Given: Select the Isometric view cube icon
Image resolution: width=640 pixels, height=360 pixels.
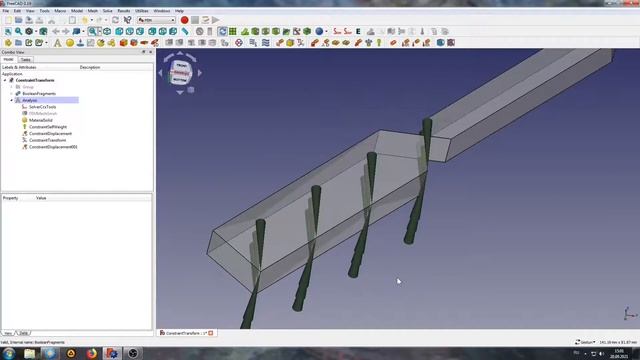Looking at the screenshot, I should (x=107, y=31).
